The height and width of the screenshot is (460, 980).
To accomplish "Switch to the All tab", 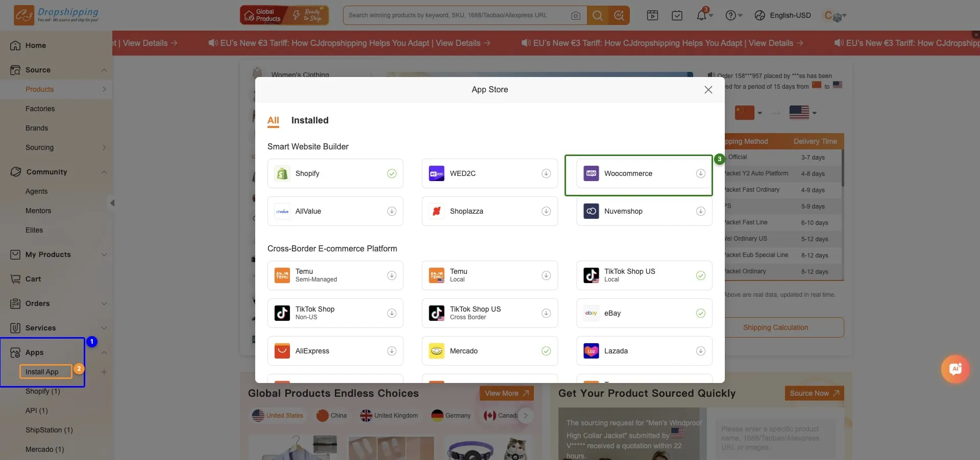I will 273,120.
